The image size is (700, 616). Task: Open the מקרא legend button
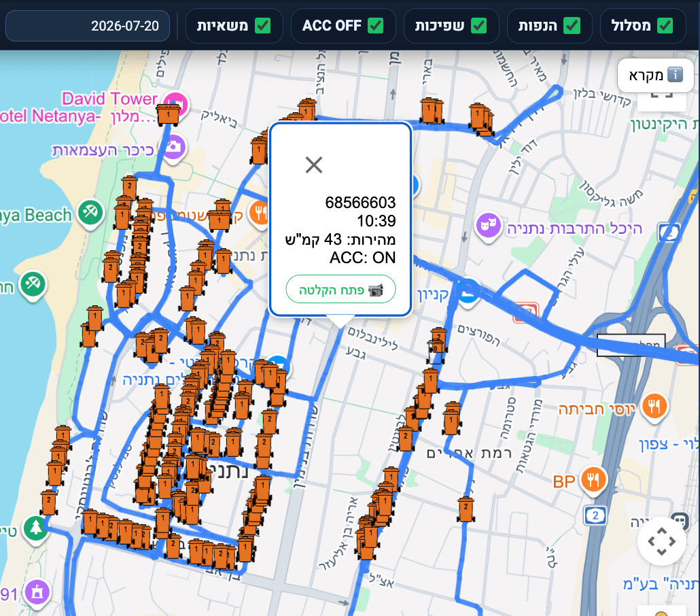tap(655, 75)
